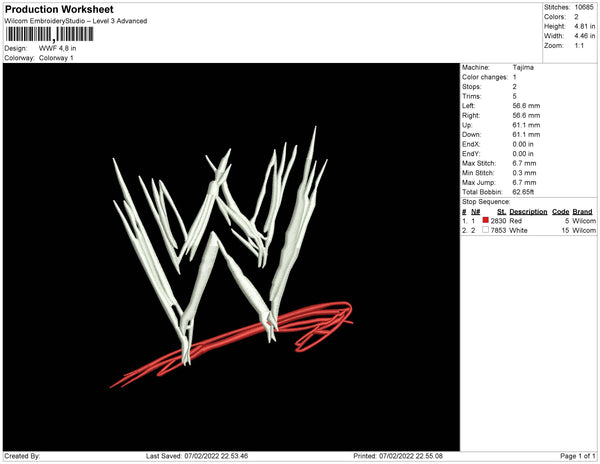Click the 'Description' column header

528,212
